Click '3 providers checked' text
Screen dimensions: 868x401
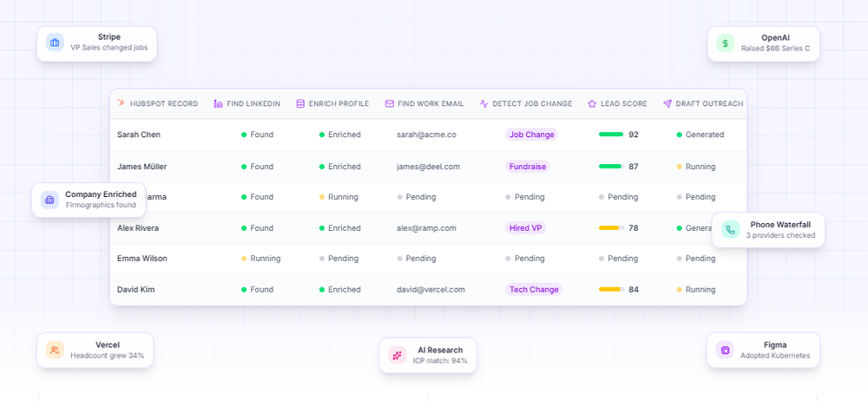(780, 235)
